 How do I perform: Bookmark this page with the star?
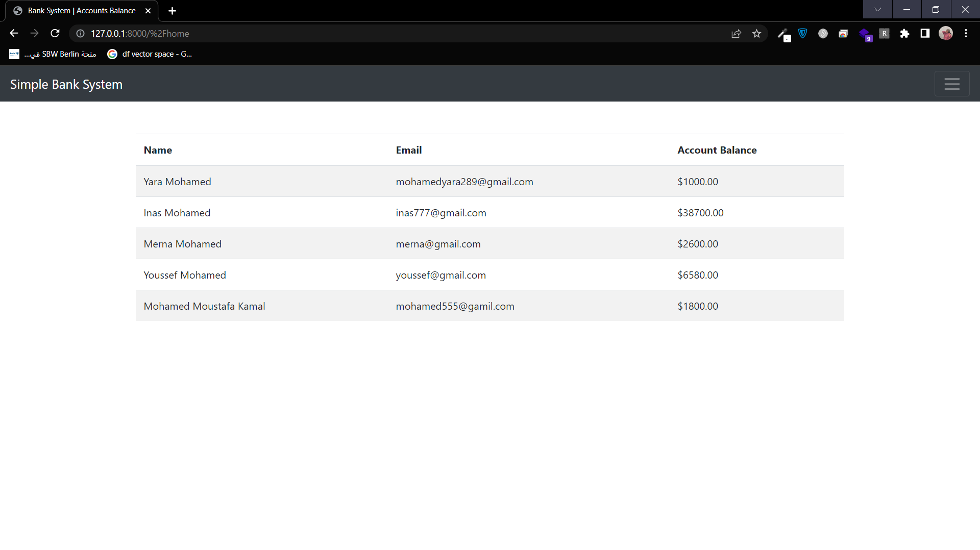[x=757, y=33]
